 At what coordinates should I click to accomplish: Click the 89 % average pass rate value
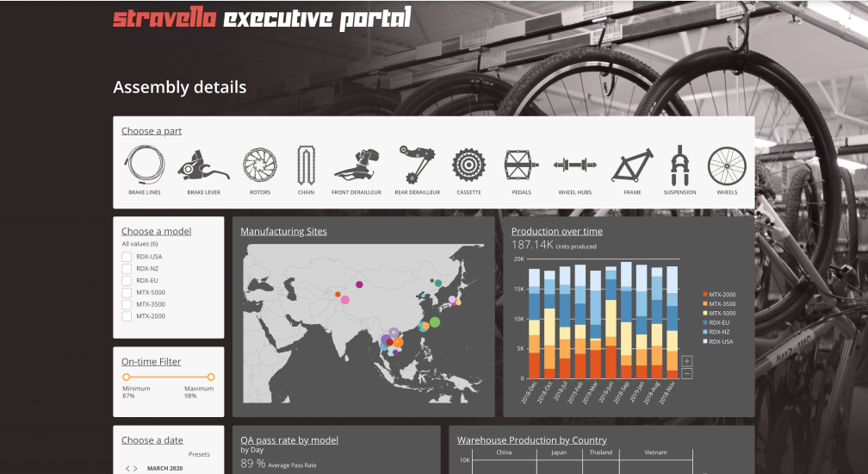click(253, 464)
